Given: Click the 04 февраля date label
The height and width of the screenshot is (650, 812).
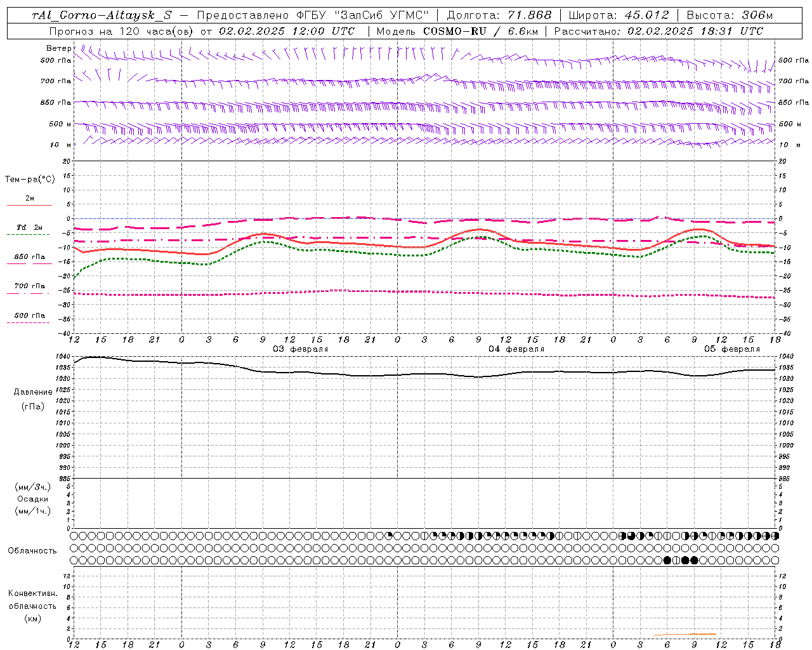Looking at the screenshot, I should coord(516,349).
